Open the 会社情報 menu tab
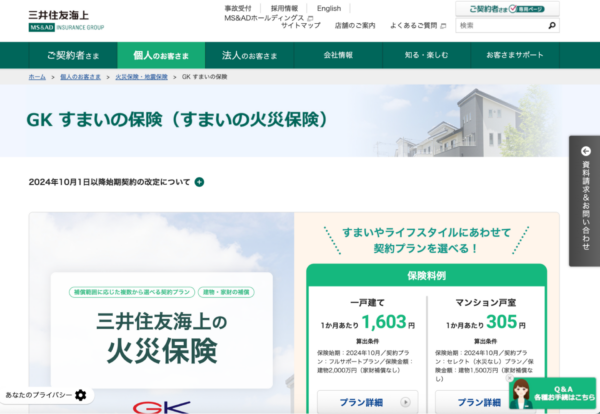600x414 pixels. click(338, 55)
